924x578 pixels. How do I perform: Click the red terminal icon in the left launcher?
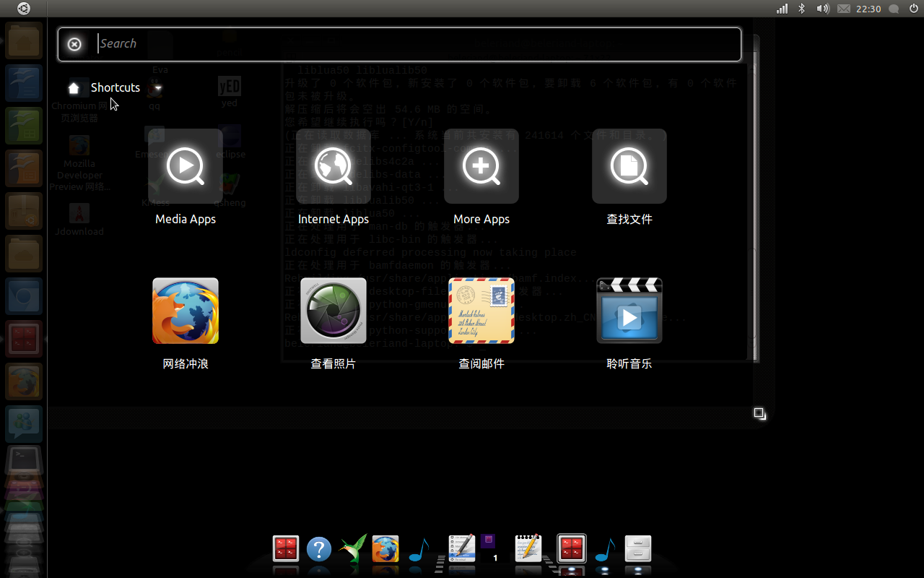click(x=24, y=338)
